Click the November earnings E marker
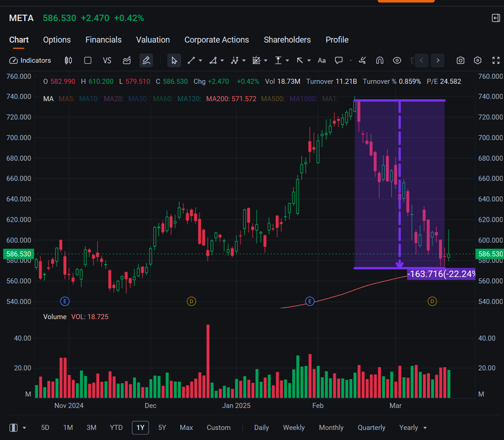 pos(65,301)
